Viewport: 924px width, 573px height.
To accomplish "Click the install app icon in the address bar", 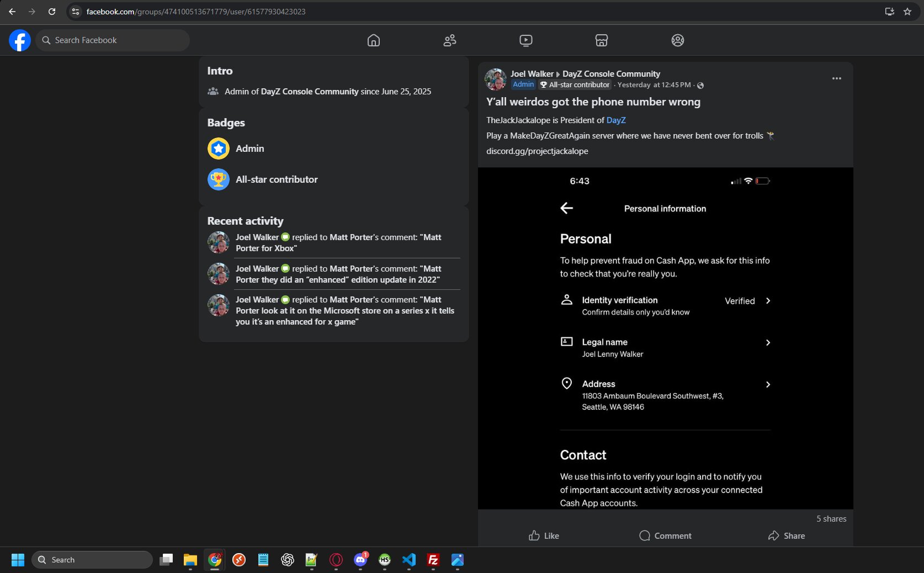I will coord(890,12).
